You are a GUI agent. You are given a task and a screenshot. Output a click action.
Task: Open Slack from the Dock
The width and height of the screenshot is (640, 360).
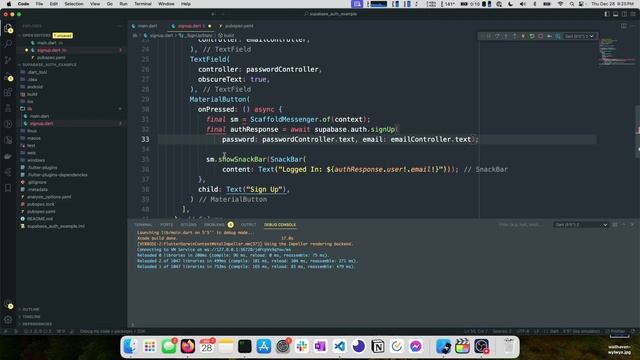(x=302, y=347)
